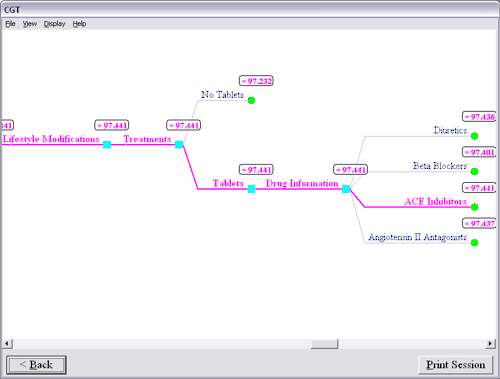
Task: Select the Angiotensin II Antagonists label
Action: coord(418,237)
